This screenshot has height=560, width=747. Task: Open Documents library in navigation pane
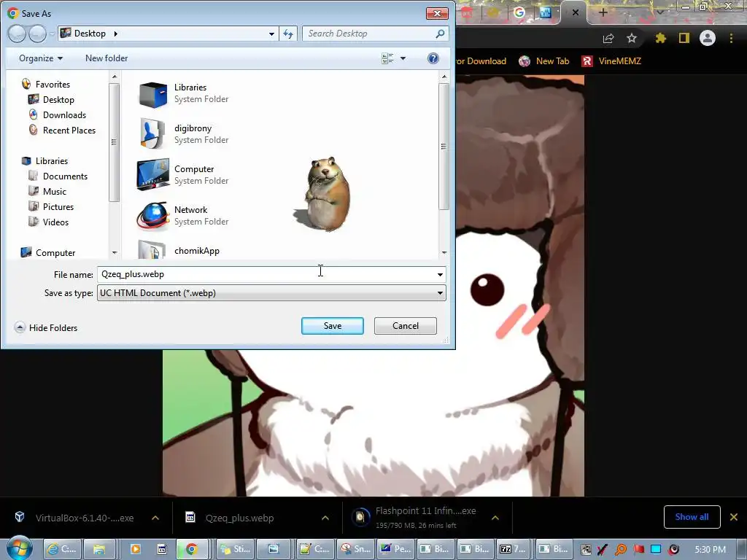tap(65, 176)
